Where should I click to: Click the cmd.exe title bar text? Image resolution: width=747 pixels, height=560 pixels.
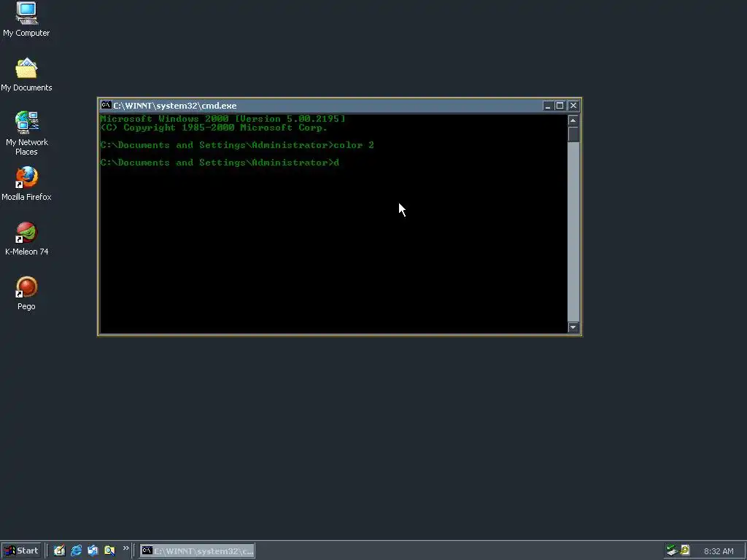coord(175,106)
